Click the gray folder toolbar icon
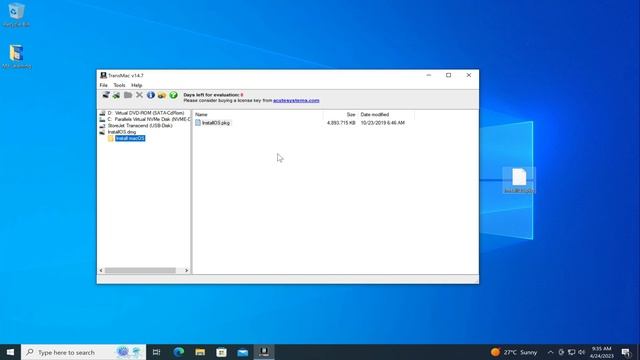Viewport: 640px width, 360px height. (x=128, y=95)
